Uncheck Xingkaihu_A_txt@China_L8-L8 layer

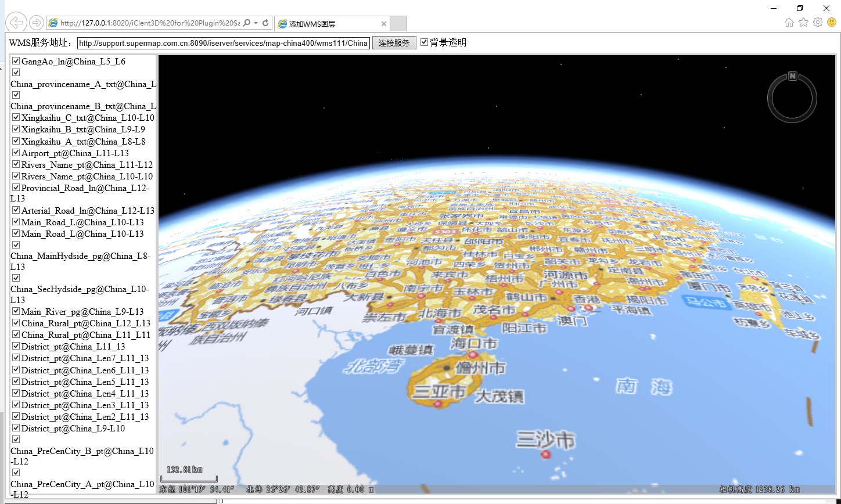16,141
